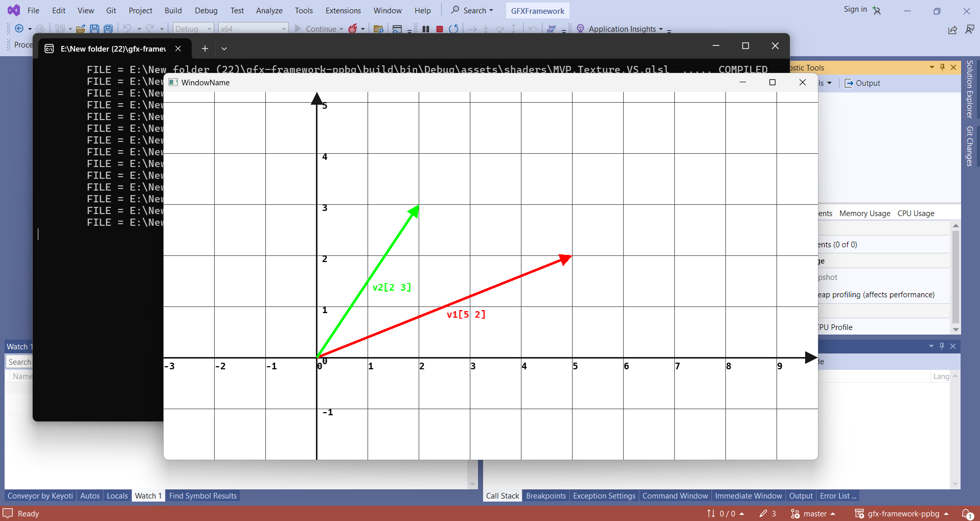Click the Sign in link

[x=855, y=9]
